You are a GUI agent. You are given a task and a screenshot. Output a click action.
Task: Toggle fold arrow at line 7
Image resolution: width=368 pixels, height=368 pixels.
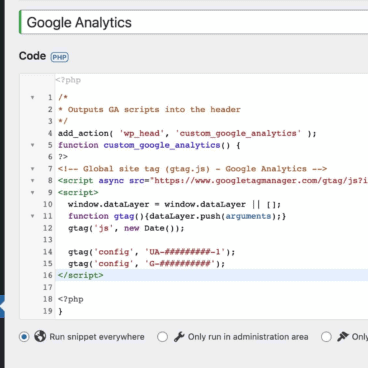pos(32,169)
